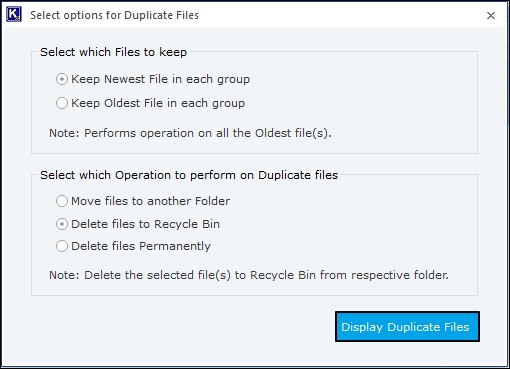Click the 'Select options for Duplicate Files' title
The image size is (510, 369).
[114, 15]
